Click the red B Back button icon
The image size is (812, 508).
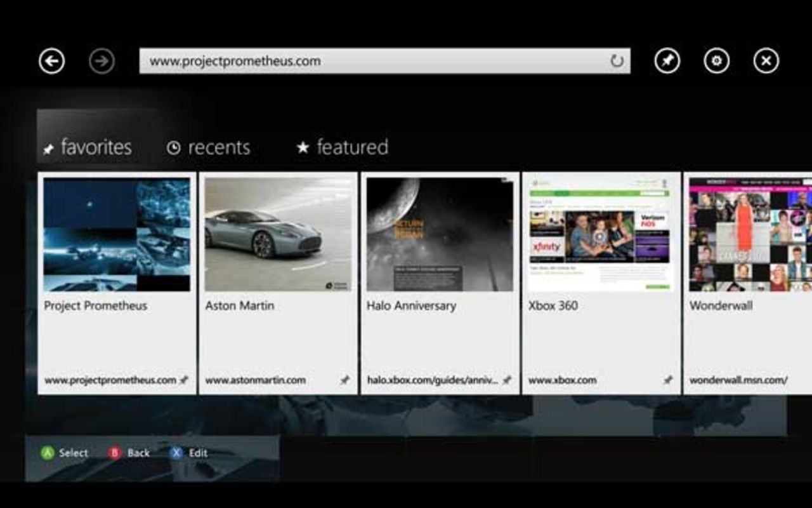[x=115, y=453]
